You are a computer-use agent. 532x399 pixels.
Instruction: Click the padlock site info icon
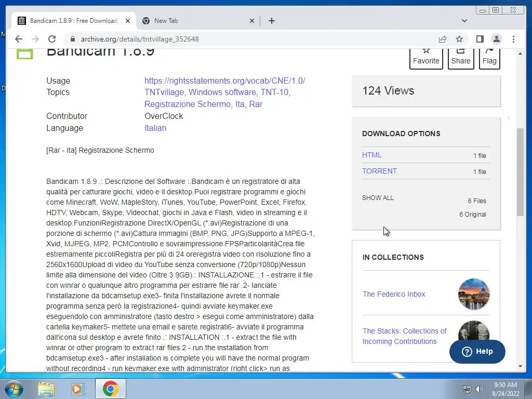(72, 39)
